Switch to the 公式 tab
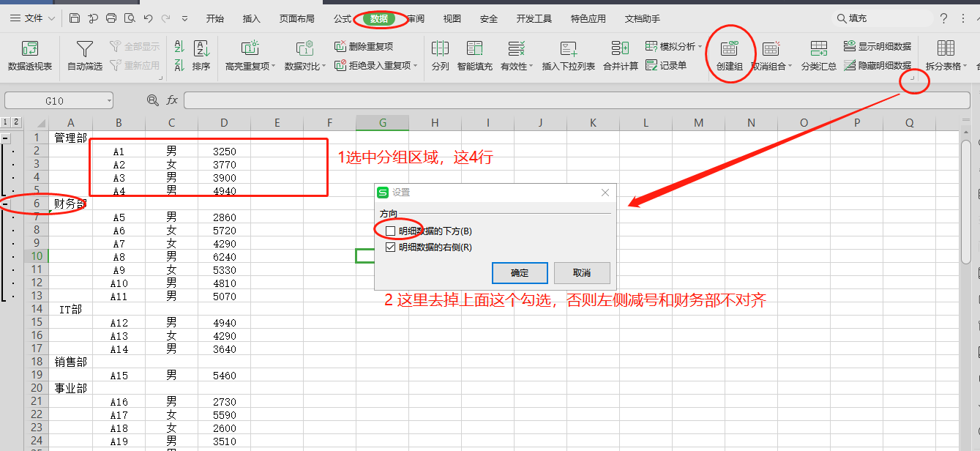Image resolution: width=980 pixels, height=451 pixels. pyautogui.click(x=343, y=18)
